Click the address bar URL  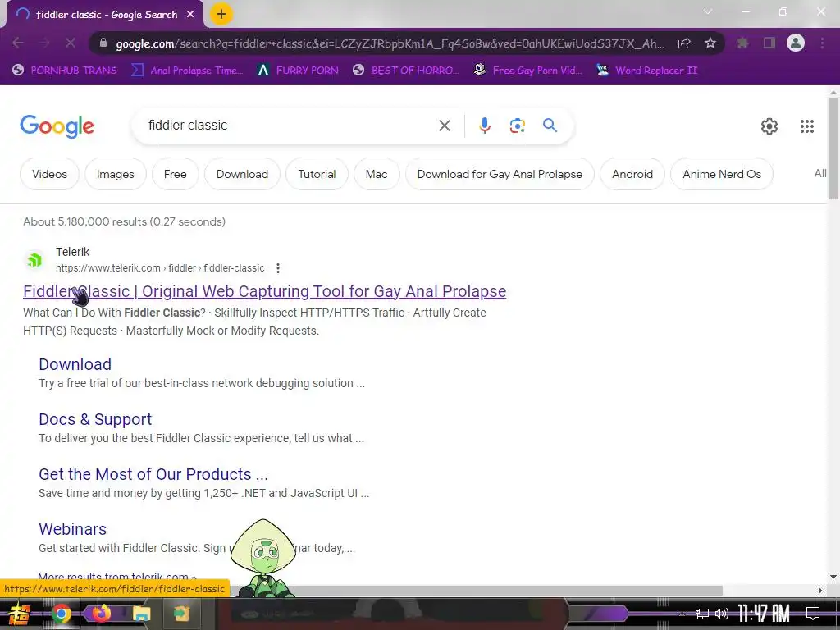tap(390, 44)
